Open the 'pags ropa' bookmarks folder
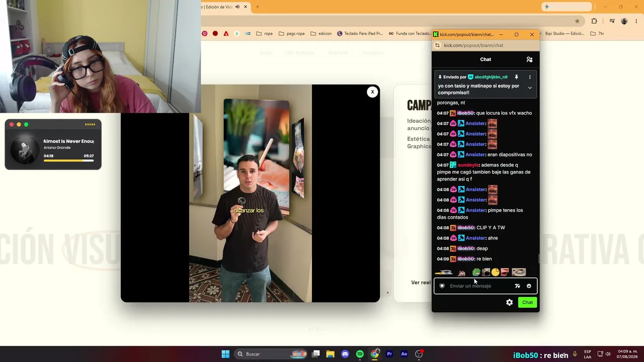The image size is (644, 362). point(291,34)
